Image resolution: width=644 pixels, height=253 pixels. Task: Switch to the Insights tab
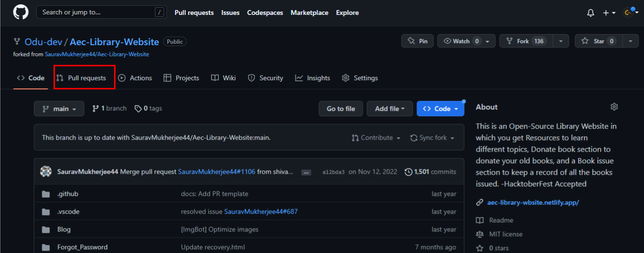point(313,78)
